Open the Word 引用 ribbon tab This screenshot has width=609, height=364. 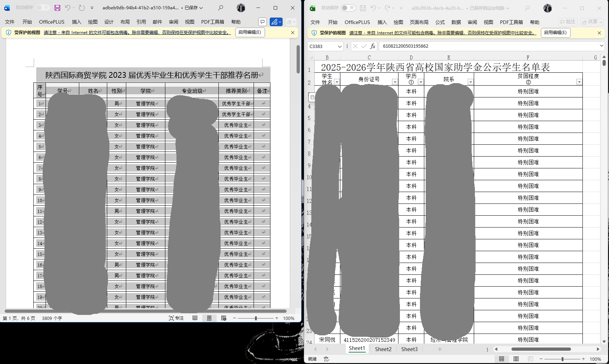click(x=141, y=22)
